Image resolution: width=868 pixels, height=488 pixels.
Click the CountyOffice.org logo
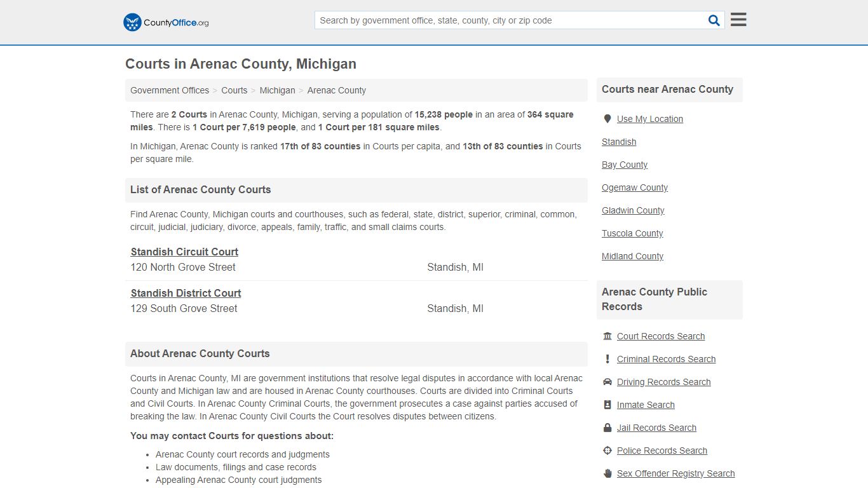click(x=166, y=22)
